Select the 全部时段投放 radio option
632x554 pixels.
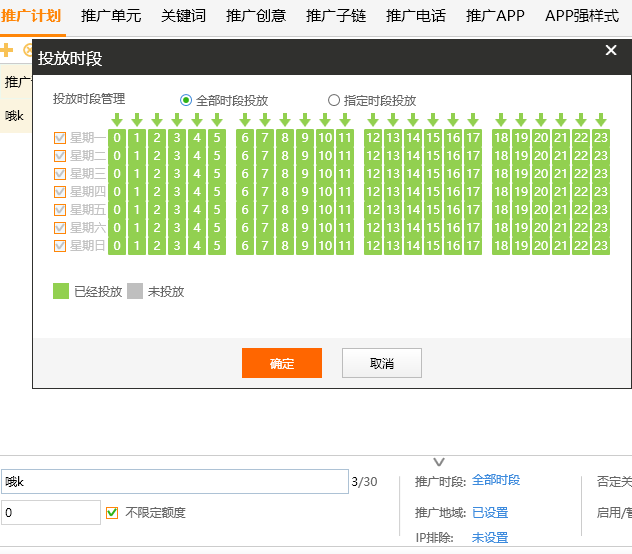[186, 100]
